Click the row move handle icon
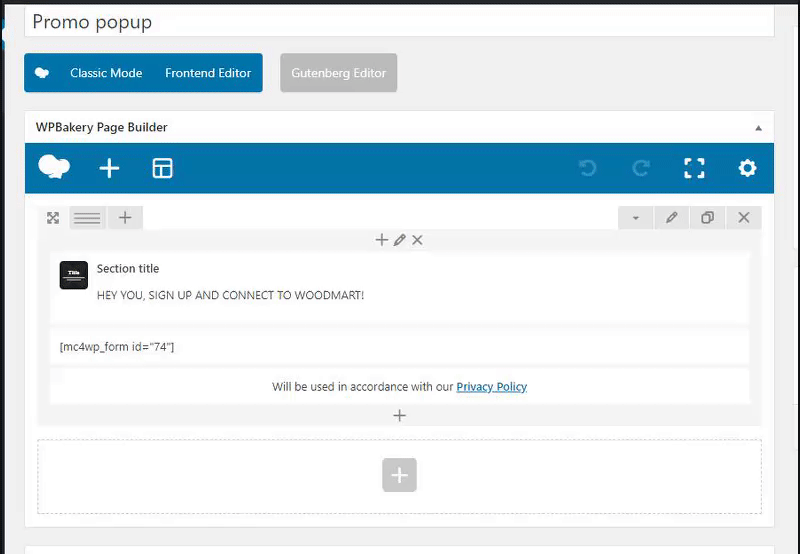Viewport: 800px width, 554px height. tap(53, 218)
